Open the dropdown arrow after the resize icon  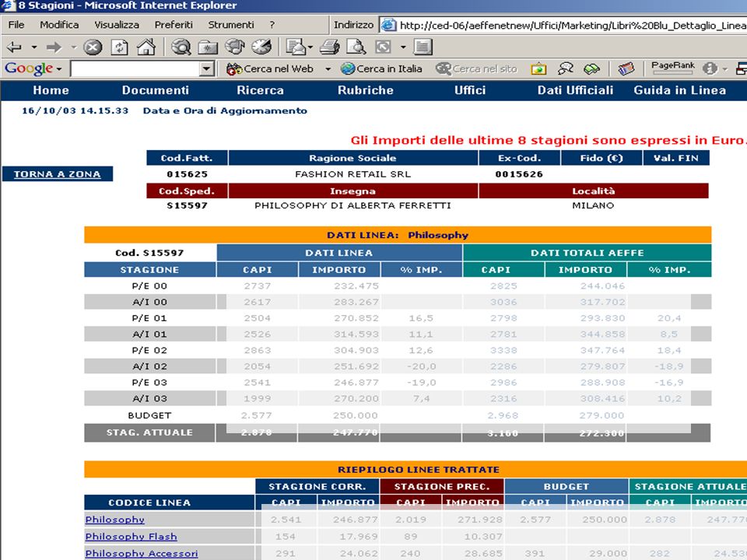[x=403, y=47]
